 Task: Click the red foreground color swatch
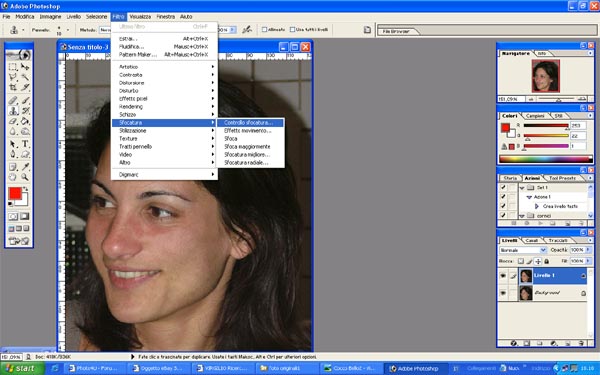pos(15,193)
